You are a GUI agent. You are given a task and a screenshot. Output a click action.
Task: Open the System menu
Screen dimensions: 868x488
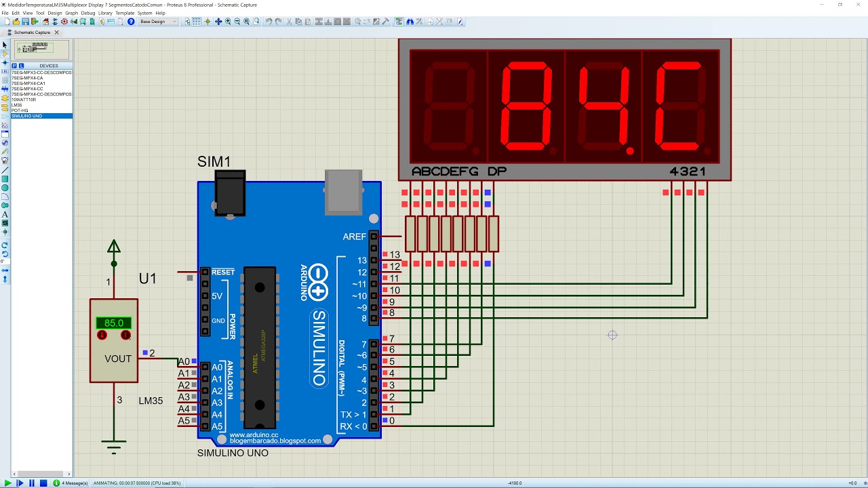click(x=144, y=13)
